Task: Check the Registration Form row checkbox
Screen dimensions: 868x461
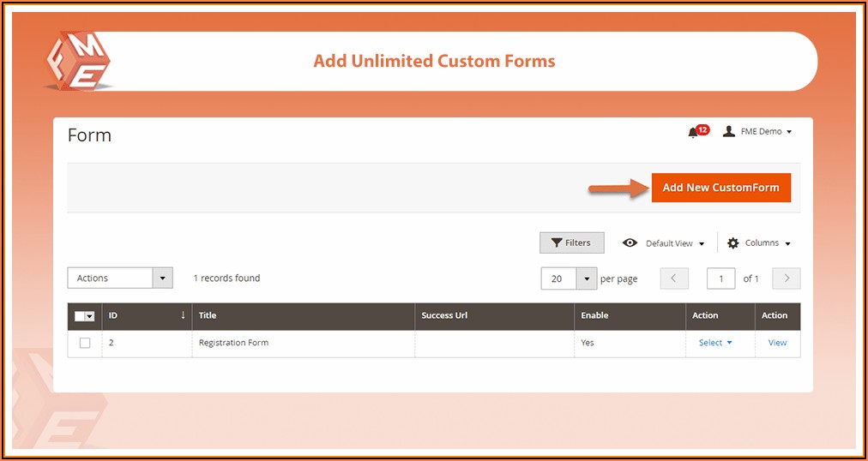Action: pos(85,343)
